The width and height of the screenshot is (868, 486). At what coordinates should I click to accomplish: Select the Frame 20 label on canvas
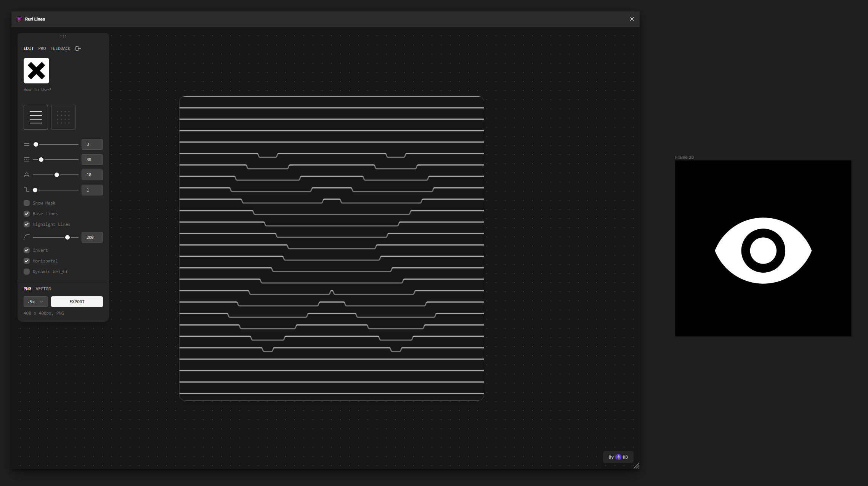(684, 157)
